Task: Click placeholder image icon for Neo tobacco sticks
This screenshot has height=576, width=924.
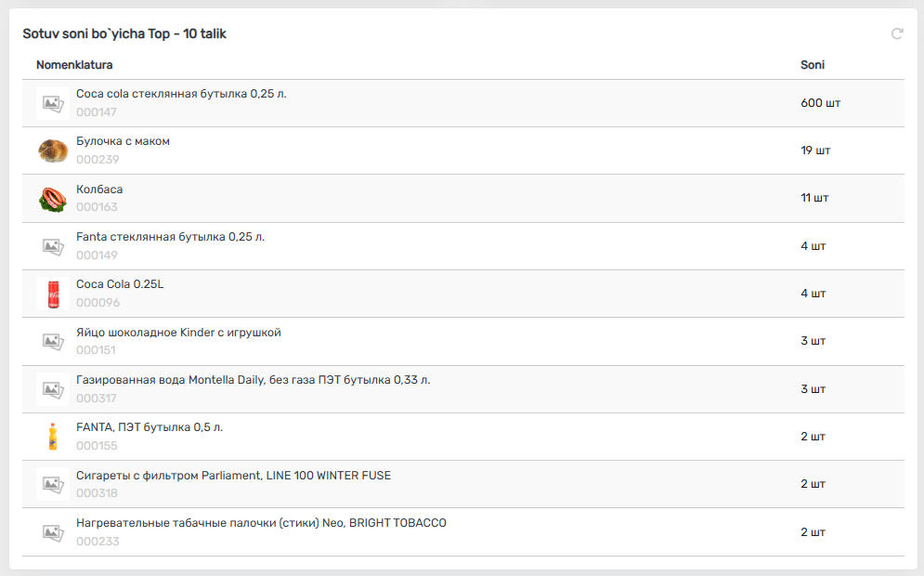Action: point(53,532)
